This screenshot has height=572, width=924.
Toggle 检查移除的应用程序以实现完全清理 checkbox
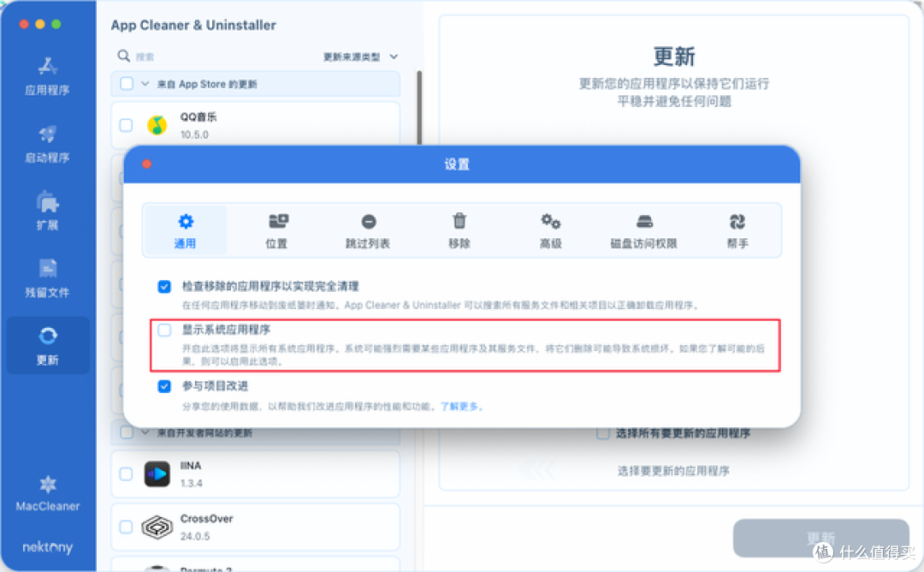pos(164,287)
